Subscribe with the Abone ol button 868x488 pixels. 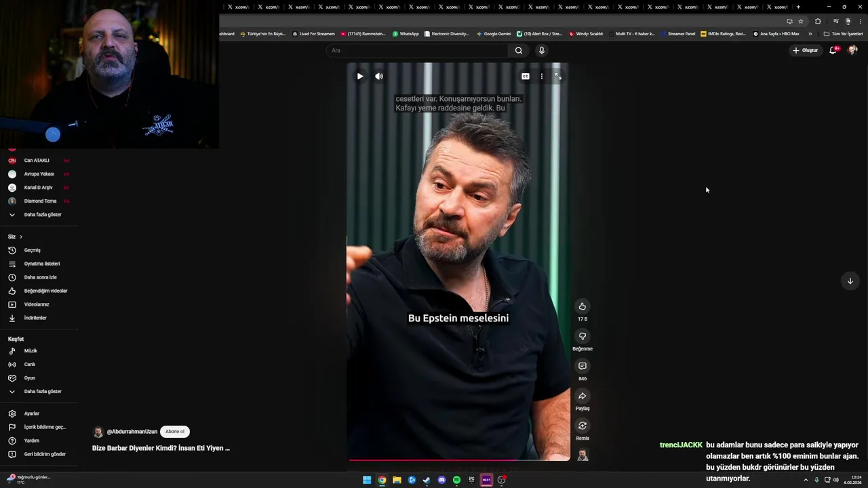(x=175, y=432)
